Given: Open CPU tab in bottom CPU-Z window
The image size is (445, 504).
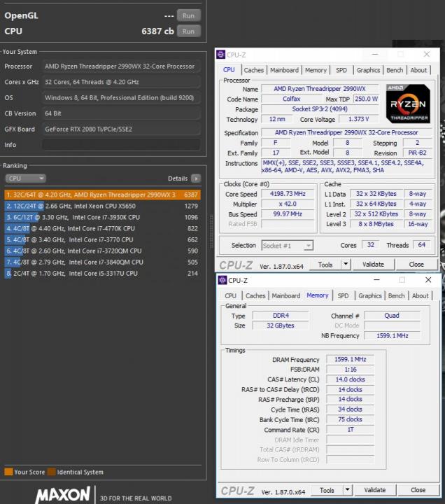Looking at the screenshot, I should pos(230,295).
